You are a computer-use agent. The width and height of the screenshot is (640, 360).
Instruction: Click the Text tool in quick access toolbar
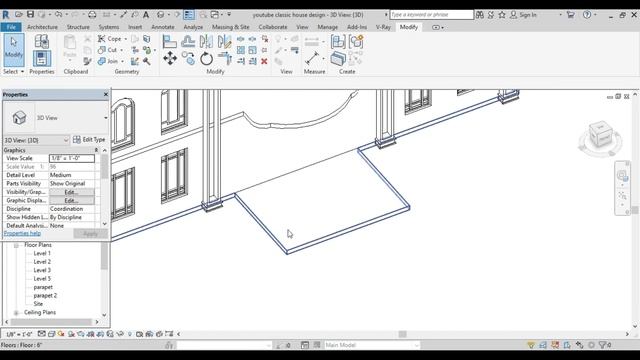tap(146, 15)
